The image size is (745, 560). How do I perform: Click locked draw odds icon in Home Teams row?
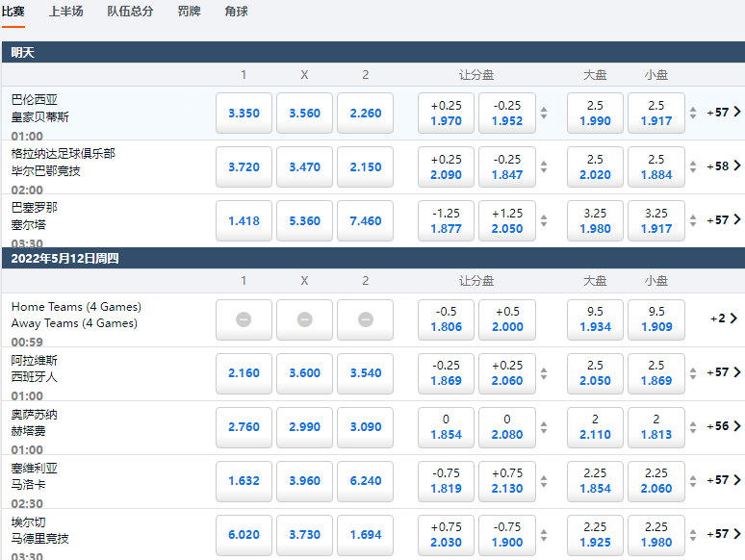pyautogui.click(x=304, y=319)
